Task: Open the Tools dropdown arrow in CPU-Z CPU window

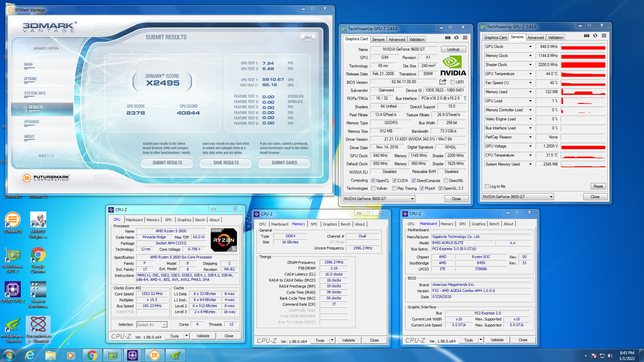Action: click(186, 336)
